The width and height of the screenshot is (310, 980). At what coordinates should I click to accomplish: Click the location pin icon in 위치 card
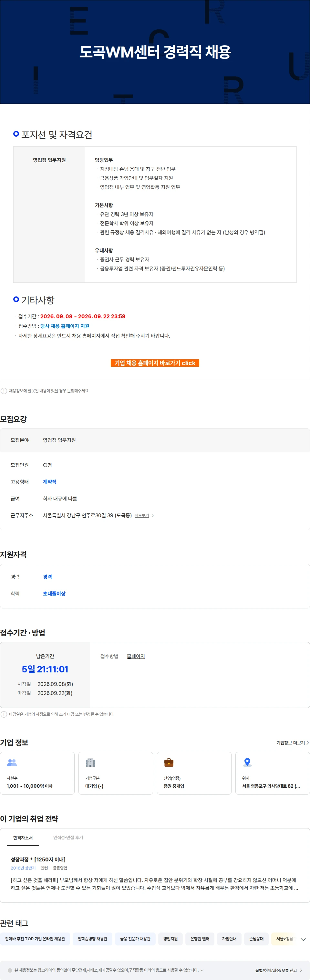click(x=247, y=762)
